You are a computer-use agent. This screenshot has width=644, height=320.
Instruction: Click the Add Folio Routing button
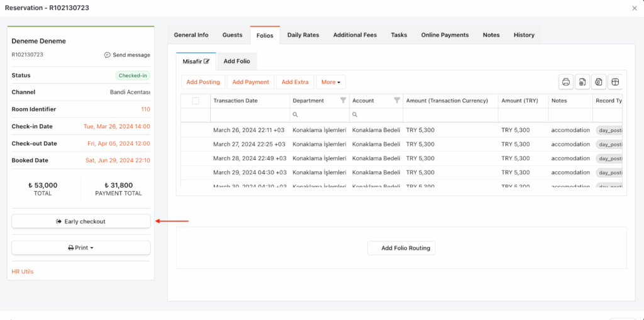(401, 248)
